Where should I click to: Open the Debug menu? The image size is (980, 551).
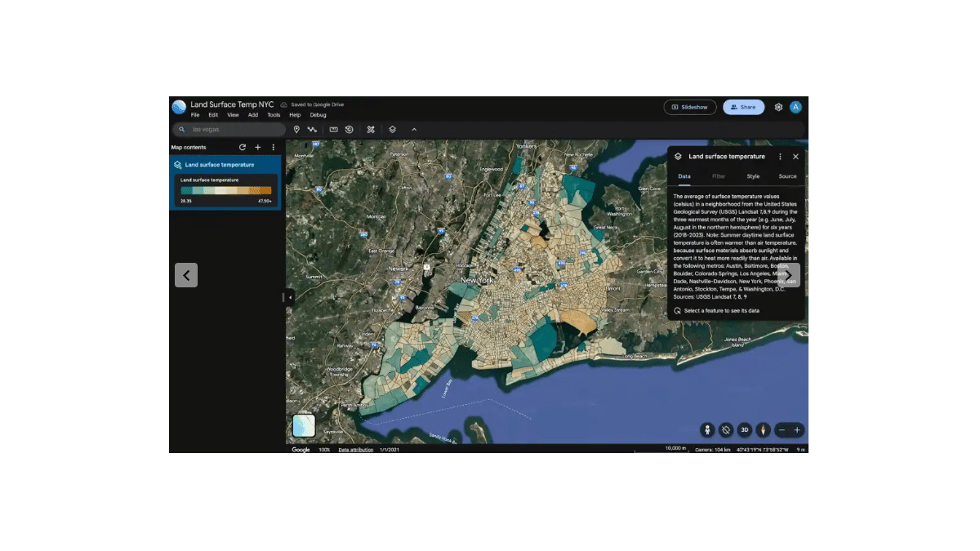pos(318,115)
